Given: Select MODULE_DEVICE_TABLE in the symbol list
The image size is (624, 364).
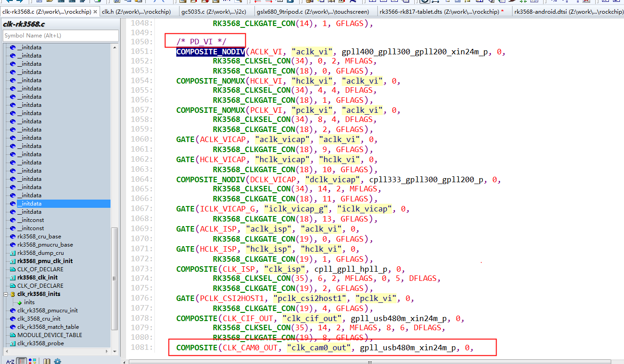Looking at the screenshot, I should 50,335.
